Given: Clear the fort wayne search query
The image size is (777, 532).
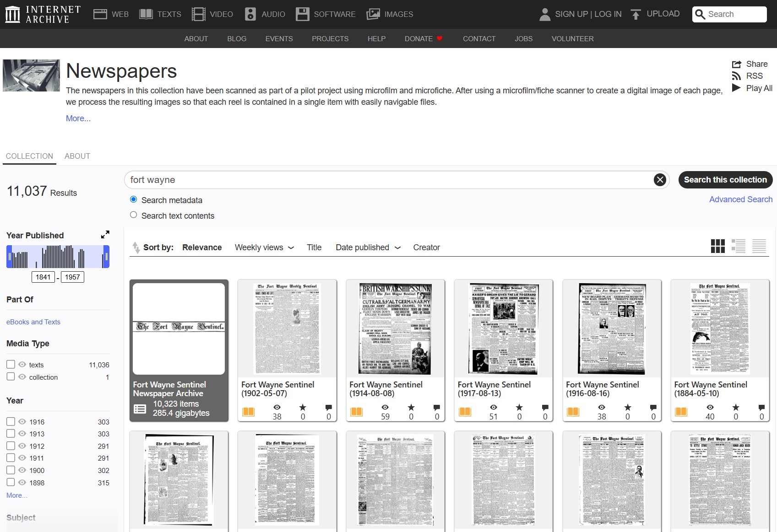Looking at the screenshot, I should [660, 180].
